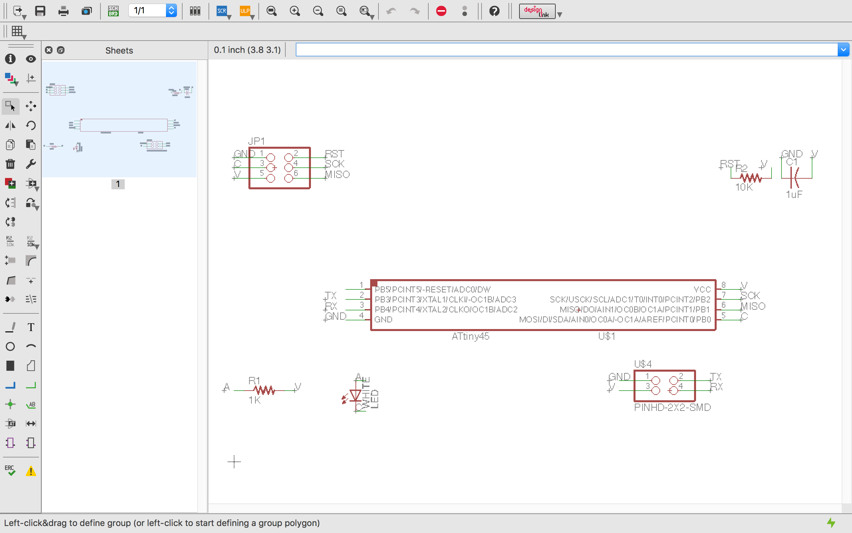Image resolution: width=852 pixels, height=533 pixels.
Task: Select the Delete trash tool
Action: tap(10, 164)
